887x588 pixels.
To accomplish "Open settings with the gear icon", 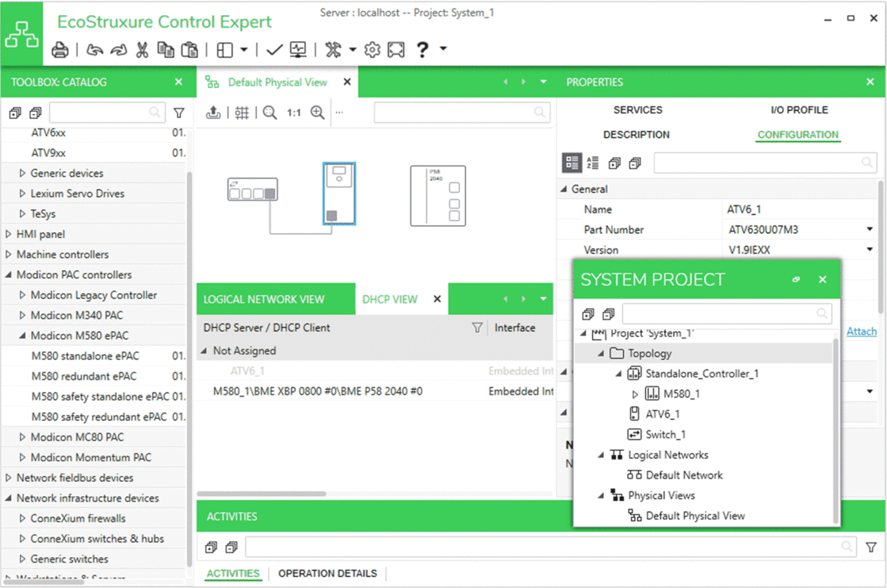I will (x=373, y=50).
